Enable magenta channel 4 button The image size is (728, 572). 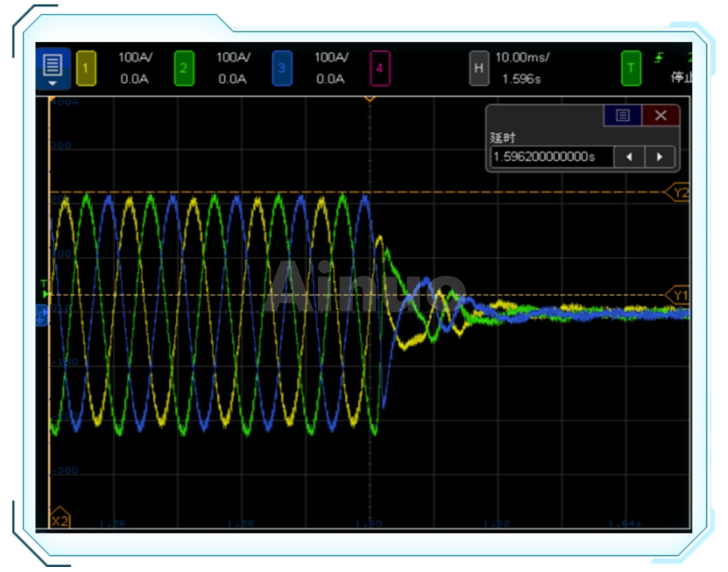pos(379,69)
